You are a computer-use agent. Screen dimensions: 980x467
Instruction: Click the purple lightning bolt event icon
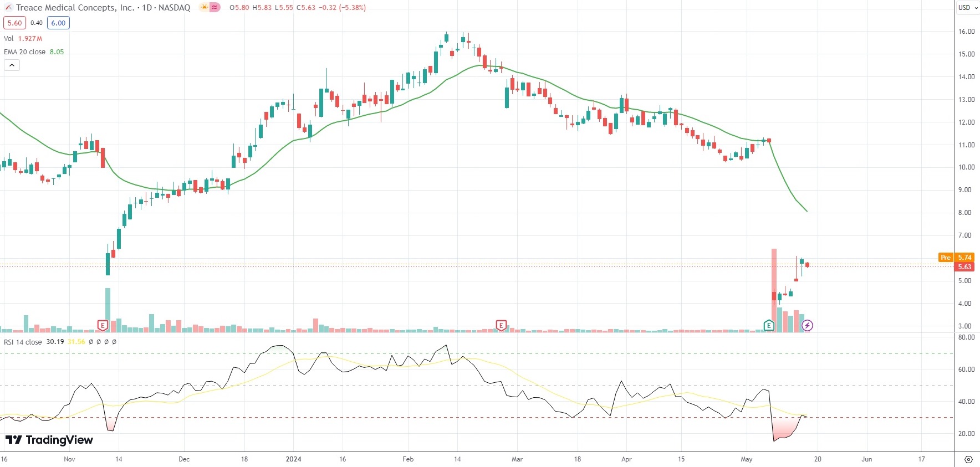pyautogui.click(x=807, y=325)
